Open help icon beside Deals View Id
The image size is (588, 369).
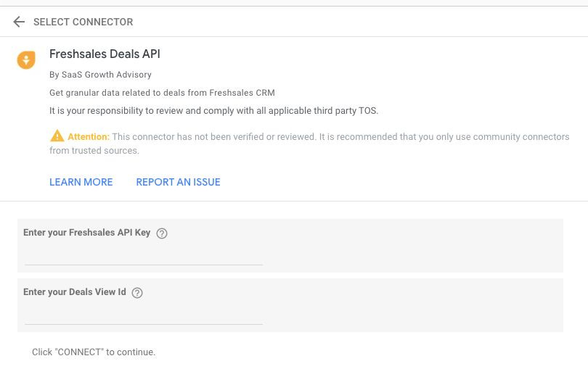coord(137,293)
